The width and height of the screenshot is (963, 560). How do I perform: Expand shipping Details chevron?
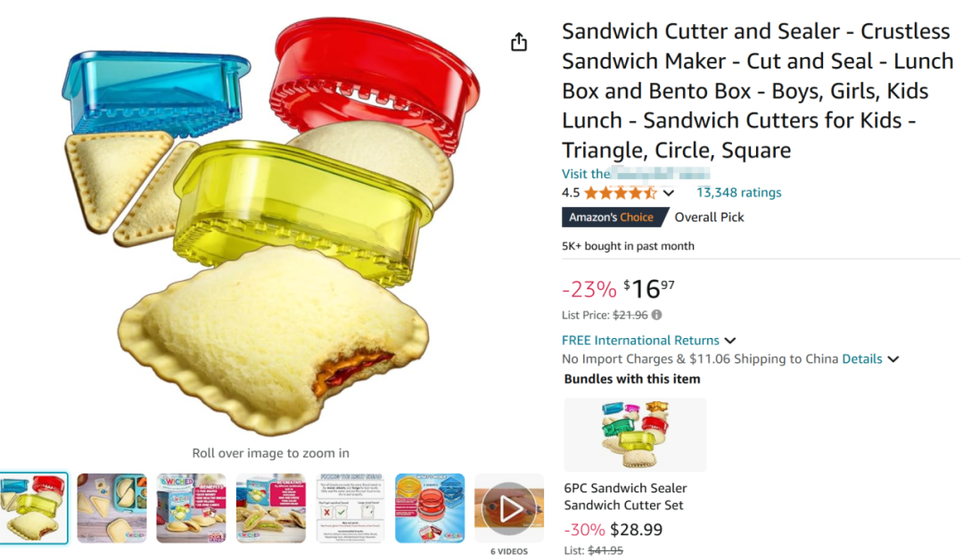tap(893, 359)
